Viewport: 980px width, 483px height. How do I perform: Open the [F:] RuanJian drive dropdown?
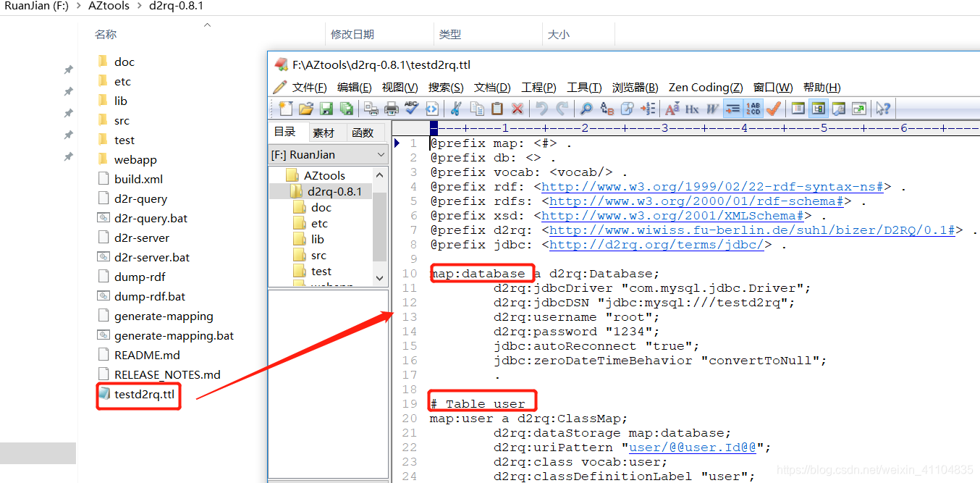tap(329, 155)
